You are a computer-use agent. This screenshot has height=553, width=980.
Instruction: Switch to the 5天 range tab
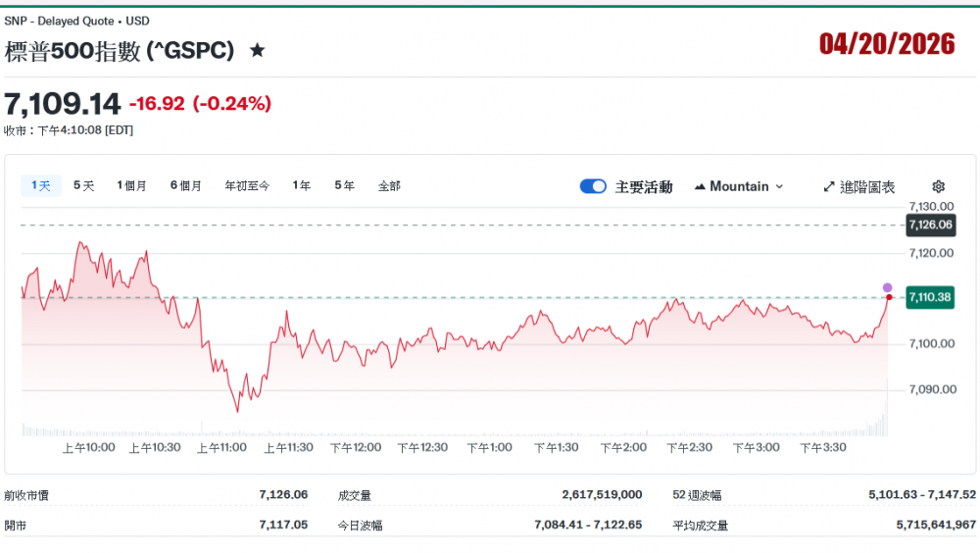[84, 185]
